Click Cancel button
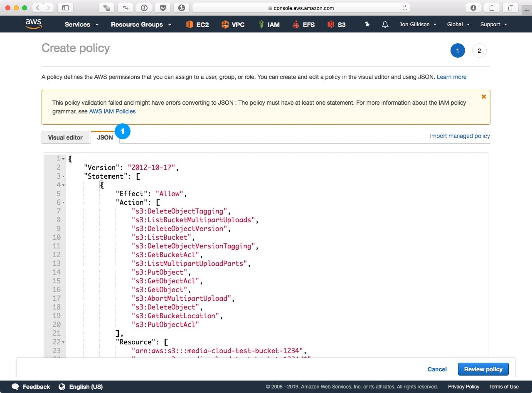 coord(437,369)
